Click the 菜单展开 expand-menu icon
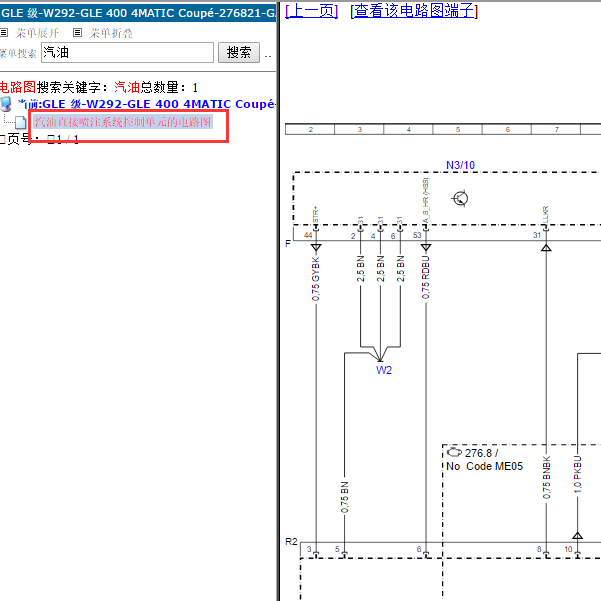 (x=4, y=33)
